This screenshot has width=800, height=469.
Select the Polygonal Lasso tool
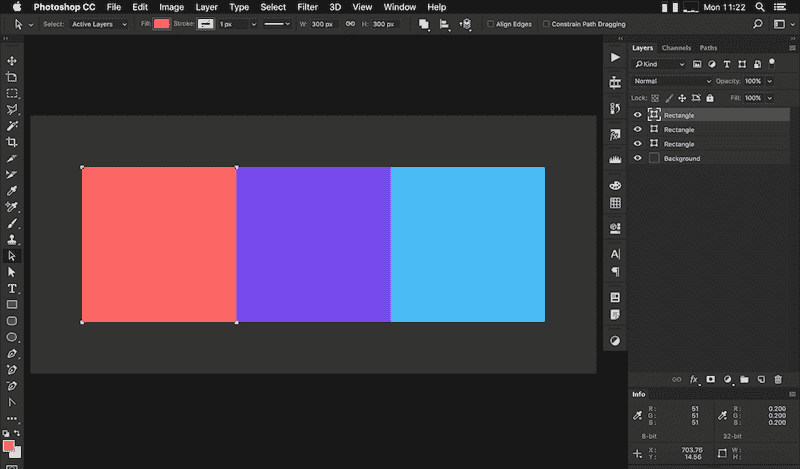click(12, 109)
